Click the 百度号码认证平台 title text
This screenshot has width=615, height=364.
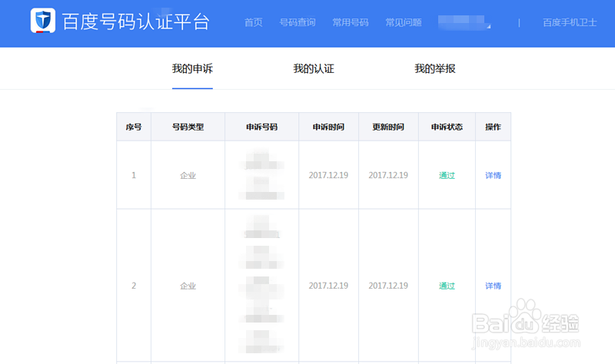click(136, 22)
